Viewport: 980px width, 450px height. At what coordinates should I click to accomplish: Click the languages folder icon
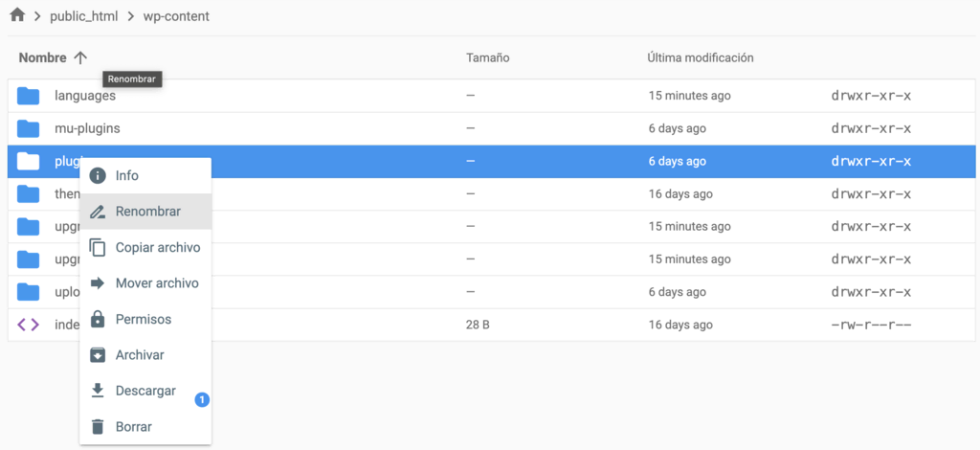pyautogui.click(x=29, y=96)
